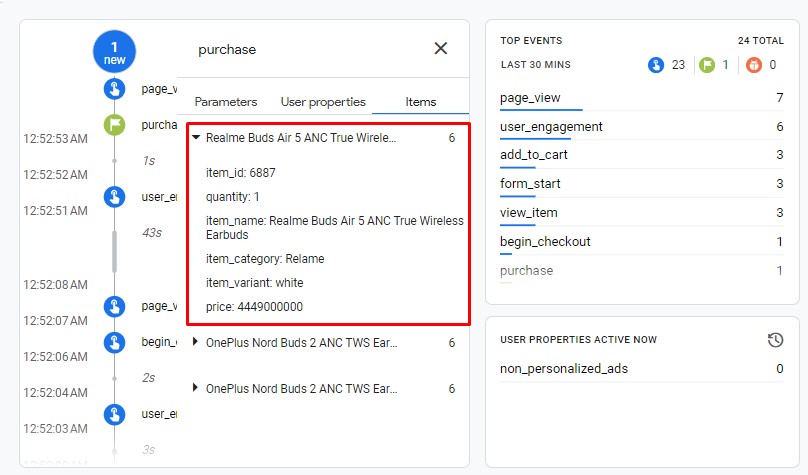Image resolution: width=808 pixels, height=475 pixels.
Task: Select view_item in Top Events list
Action: 529,213
